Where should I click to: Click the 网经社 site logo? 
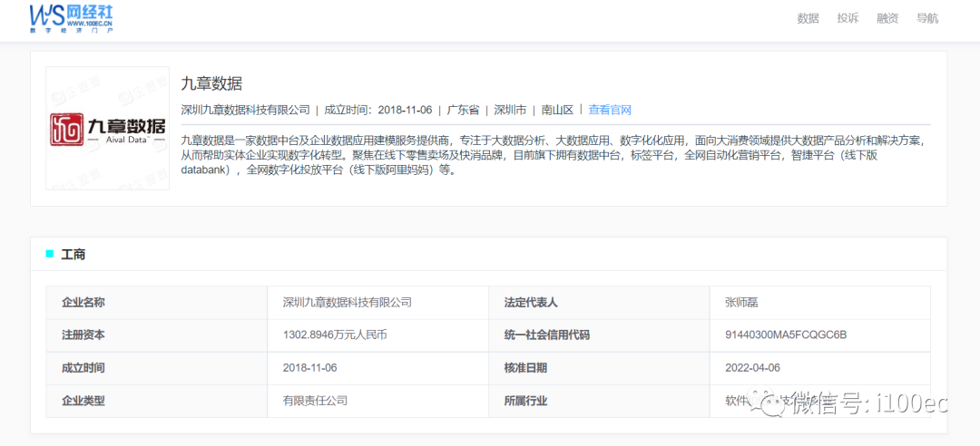[x=72, y=17]
